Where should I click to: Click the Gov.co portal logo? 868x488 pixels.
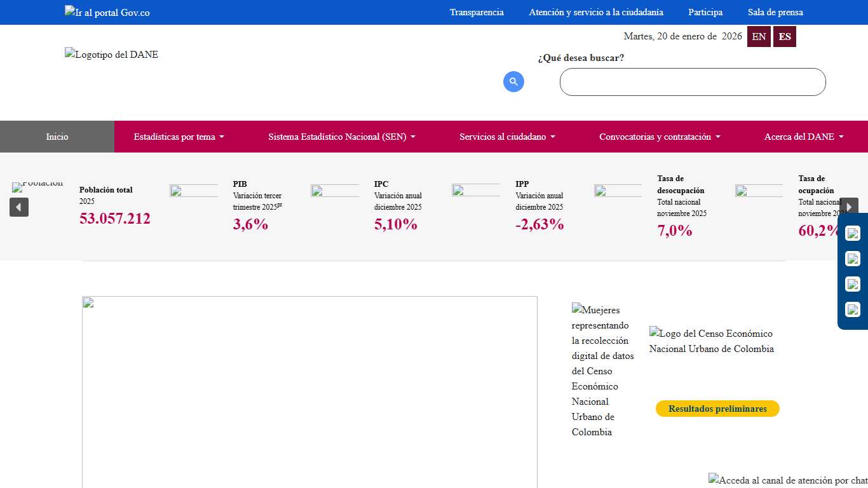(x=107, y=12)
